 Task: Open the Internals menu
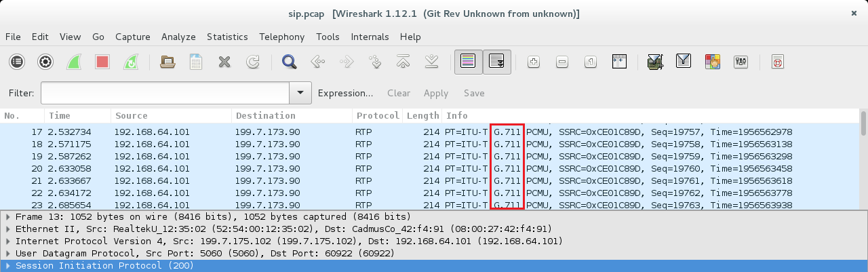coord(370,37)
